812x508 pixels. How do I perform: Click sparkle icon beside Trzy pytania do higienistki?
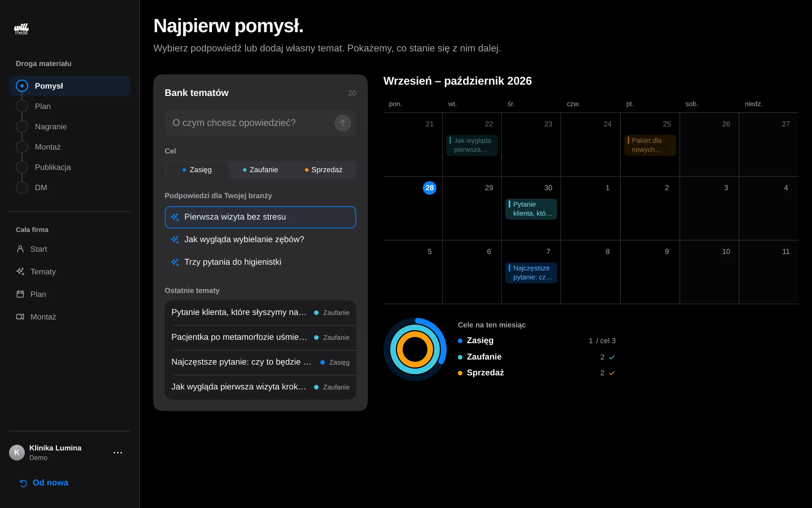[175, 262]
